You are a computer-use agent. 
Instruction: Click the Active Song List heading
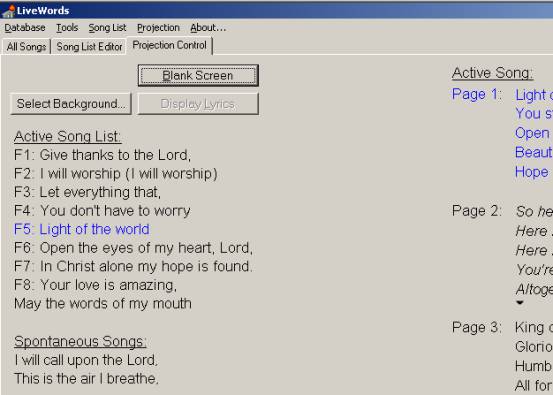(67, 136)
